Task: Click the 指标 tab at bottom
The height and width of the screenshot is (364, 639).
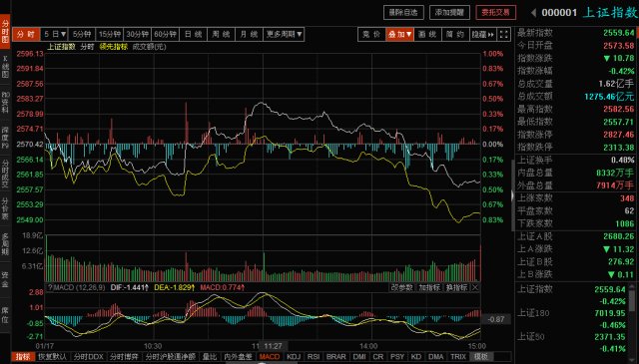Action: pos(23,357)
